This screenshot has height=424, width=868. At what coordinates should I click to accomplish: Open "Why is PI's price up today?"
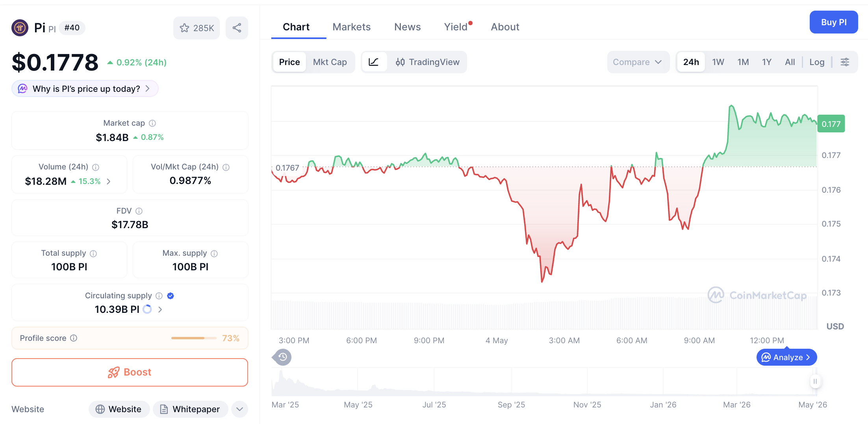(85, 89)
